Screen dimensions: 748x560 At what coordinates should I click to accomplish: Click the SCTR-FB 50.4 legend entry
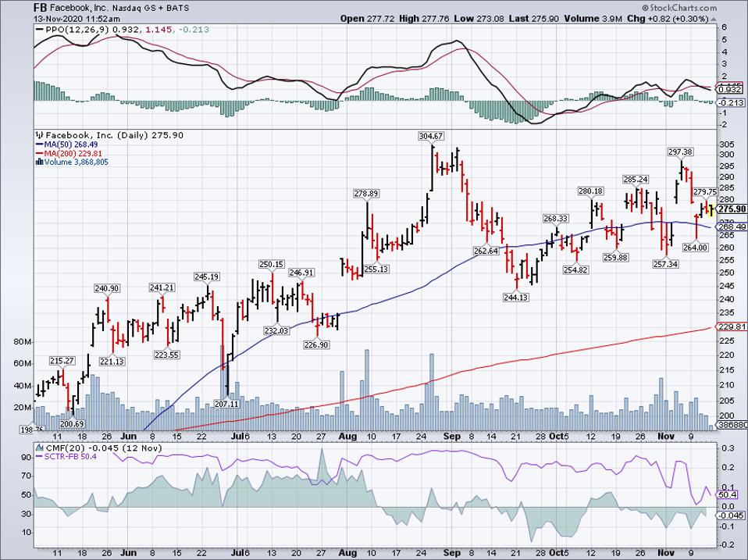pos(70,457)
